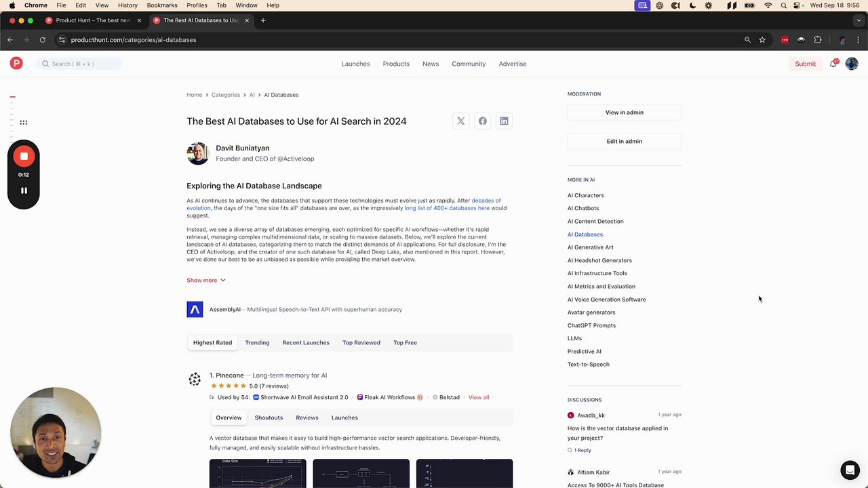Open the Wi-Fi status menu
This screenshot has height=488, width=868.
click(768, 5)
